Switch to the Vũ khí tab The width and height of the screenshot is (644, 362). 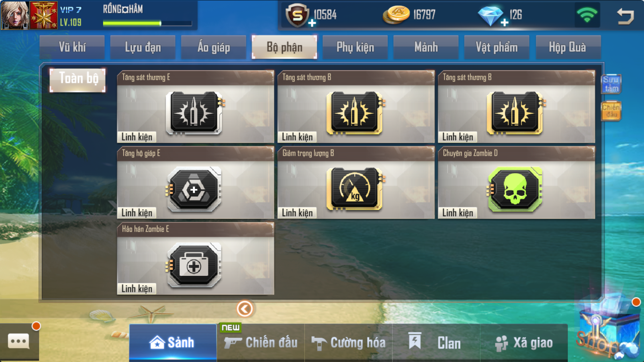(72, 47)
